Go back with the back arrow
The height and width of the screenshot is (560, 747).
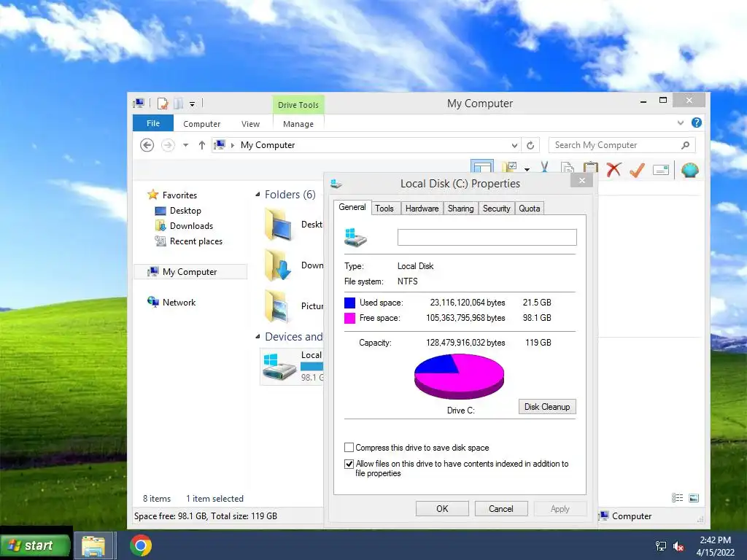(x=147, y=145)
